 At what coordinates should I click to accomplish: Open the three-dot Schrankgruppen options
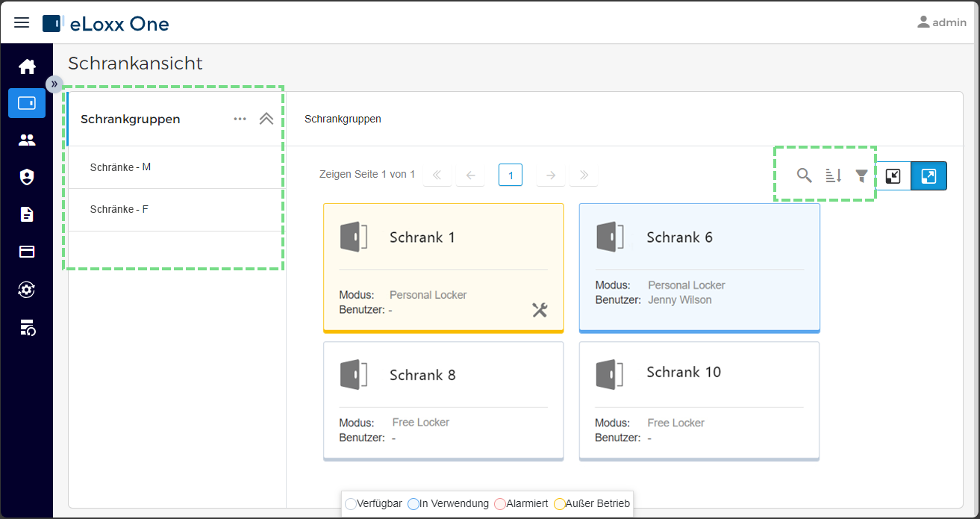[x=240, y=119]
